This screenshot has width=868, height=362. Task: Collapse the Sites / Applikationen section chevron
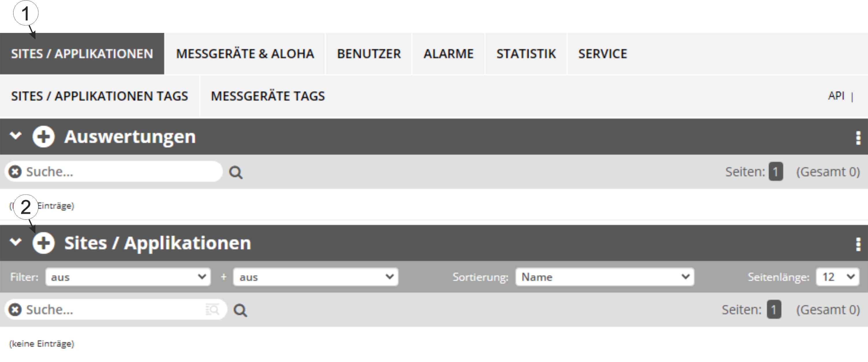[x=16, y=242]
